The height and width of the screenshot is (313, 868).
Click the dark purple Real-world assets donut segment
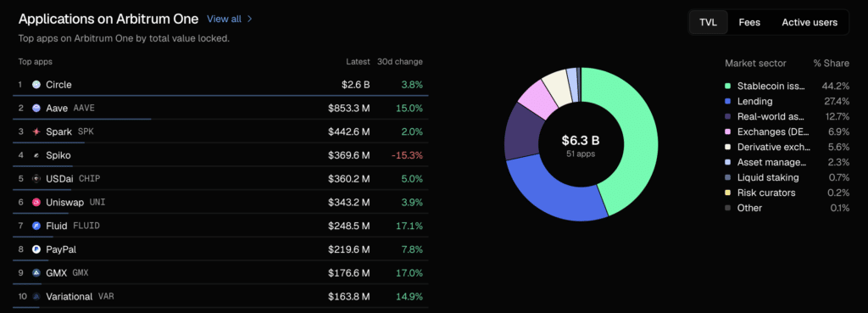pos(523,131)
